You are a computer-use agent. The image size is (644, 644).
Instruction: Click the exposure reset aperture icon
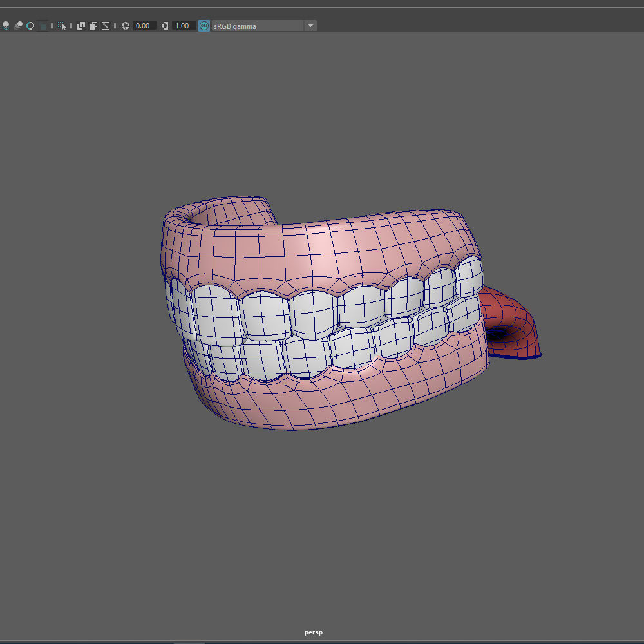pos(126,26)
